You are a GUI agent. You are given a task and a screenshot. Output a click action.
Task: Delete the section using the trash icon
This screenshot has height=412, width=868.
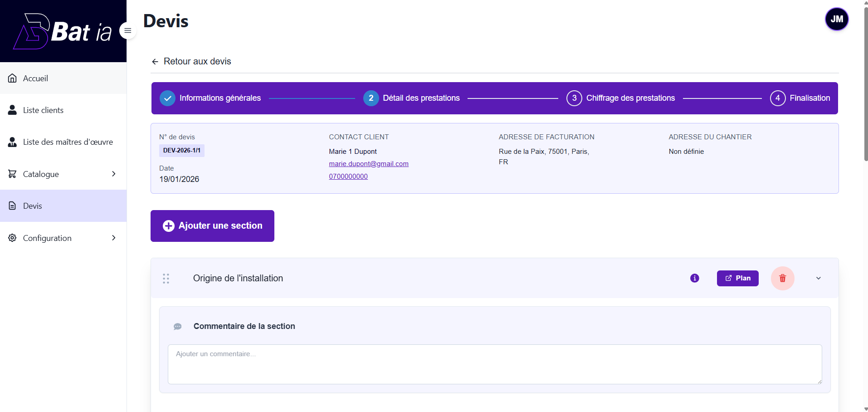pyautogui.click(x=782, y=278)
